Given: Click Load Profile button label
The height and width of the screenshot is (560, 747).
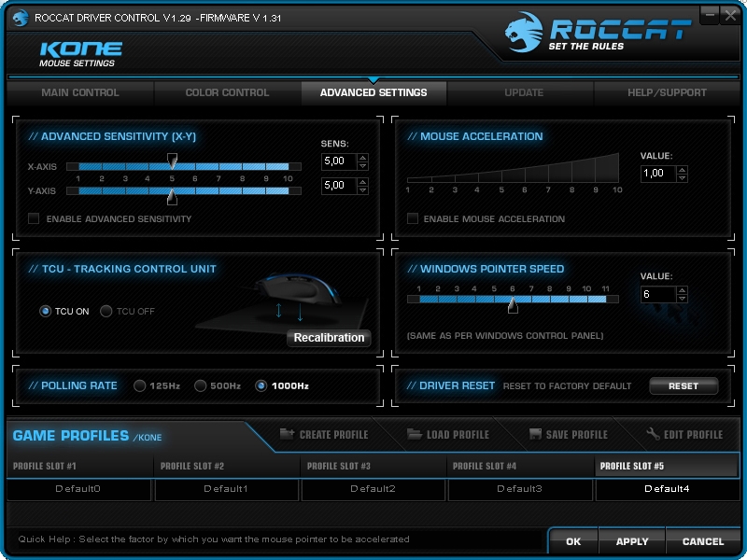Looking at the screenshot, I should (x=458, y=435).
